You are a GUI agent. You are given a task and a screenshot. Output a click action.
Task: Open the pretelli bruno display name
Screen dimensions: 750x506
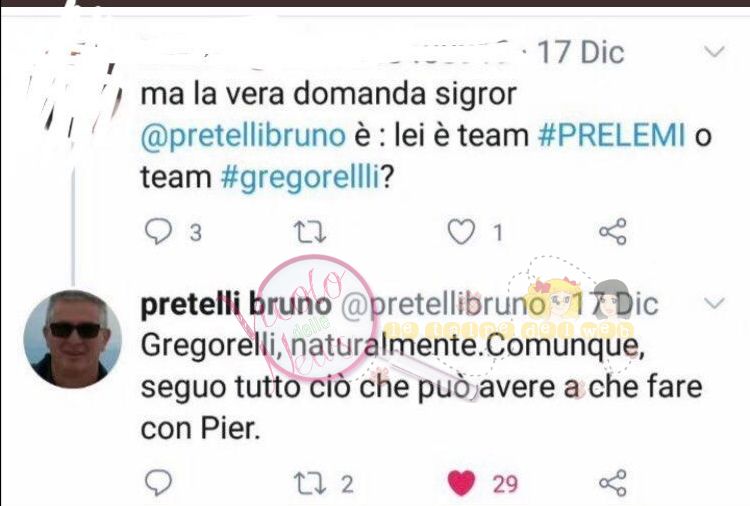[236, 305]
